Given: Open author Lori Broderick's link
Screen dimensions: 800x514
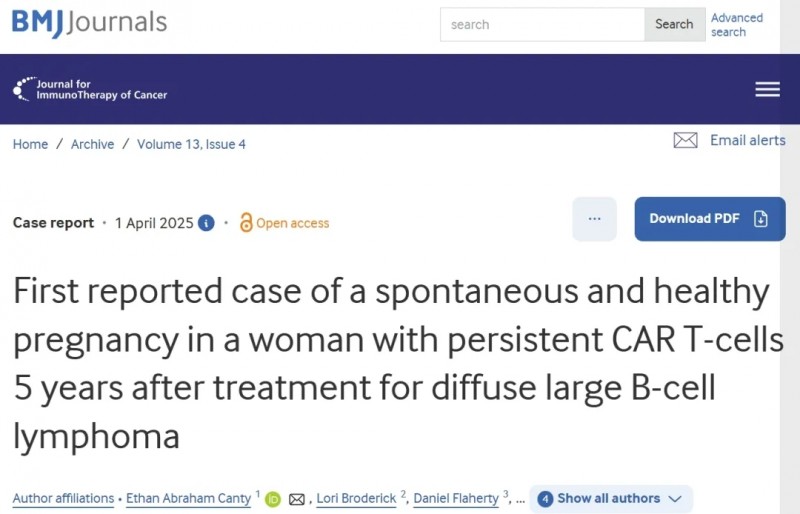Looking at the screenshot, I should 356,498.
